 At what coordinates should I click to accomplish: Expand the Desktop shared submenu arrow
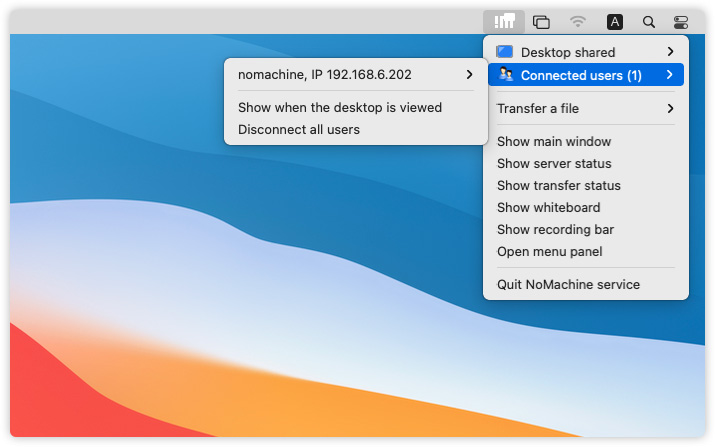point(670,52)
